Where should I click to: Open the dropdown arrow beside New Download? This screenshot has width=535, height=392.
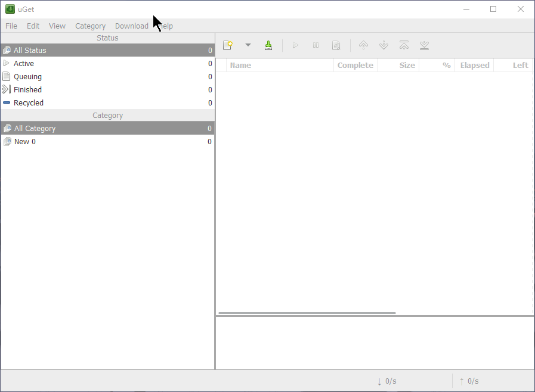click(248, 45)
